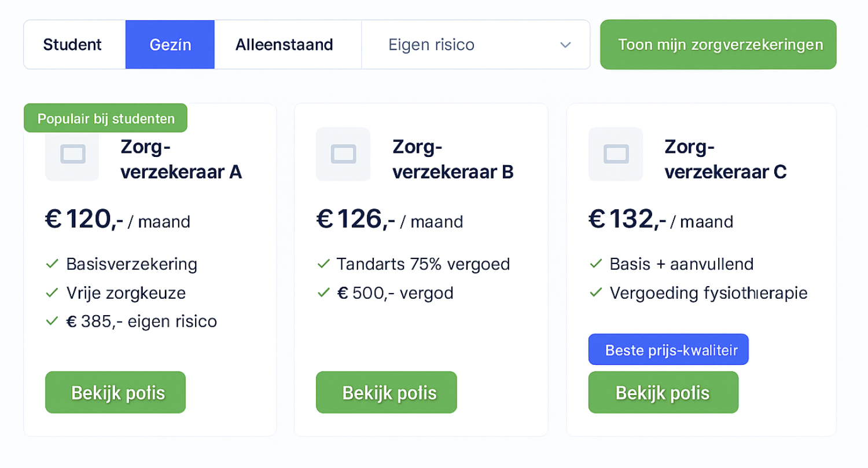Image resolution: width=868 pixels, height=468 pixels.
Task: Click the checkmark next to € 385,- eigen risico
Action: [x=51, y=321]
